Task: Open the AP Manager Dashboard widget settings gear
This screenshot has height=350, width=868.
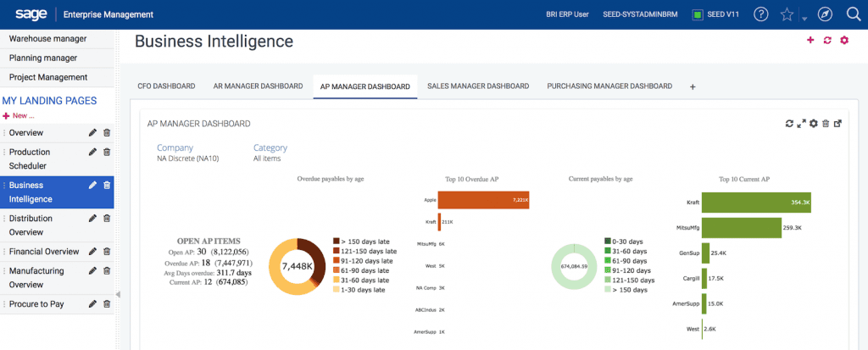Action: [x=813, y=124]
